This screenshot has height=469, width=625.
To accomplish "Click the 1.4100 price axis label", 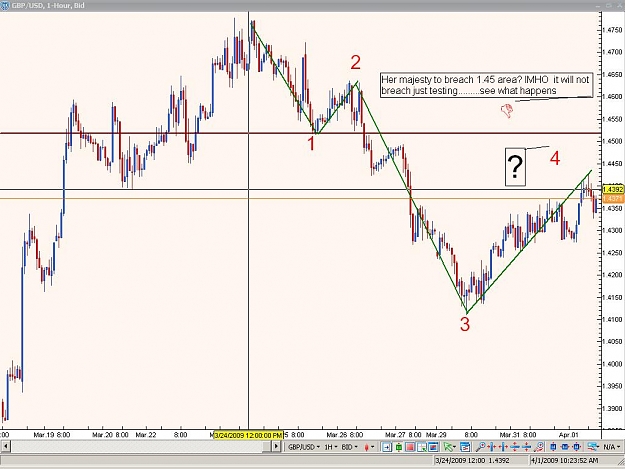I will pyautogui.click(x=612, y=319).
